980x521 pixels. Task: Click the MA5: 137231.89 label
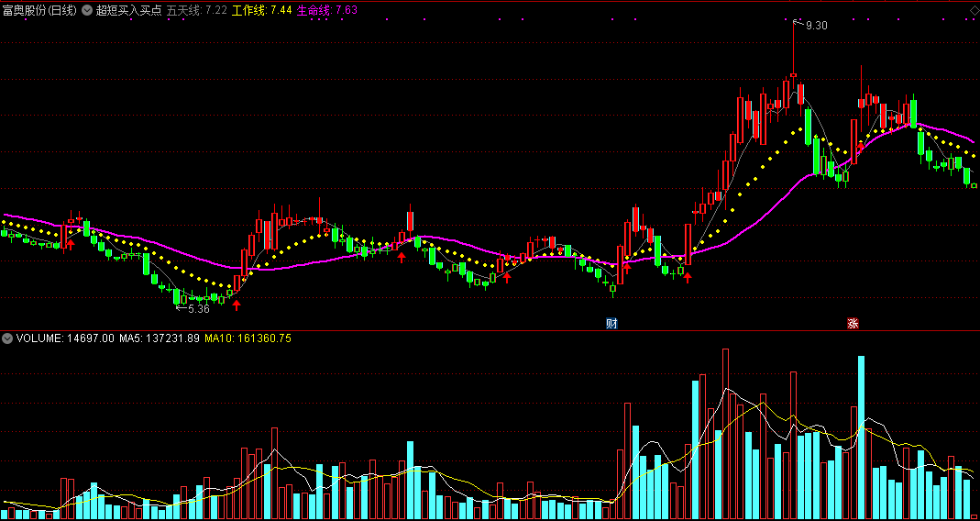(160, 338)
